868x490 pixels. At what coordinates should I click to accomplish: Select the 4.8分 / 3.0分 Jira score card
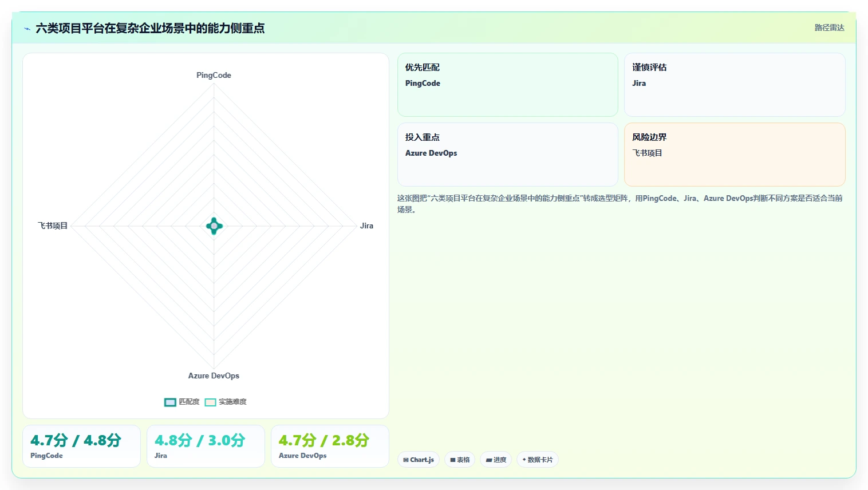pyautogui.click(x=206, y=446)
